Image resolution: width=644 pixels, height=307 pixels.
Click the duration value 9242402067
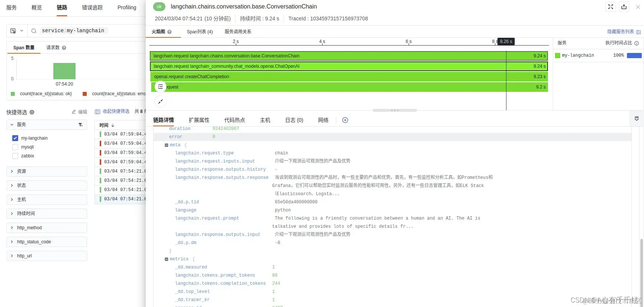[x=226, y=129]
